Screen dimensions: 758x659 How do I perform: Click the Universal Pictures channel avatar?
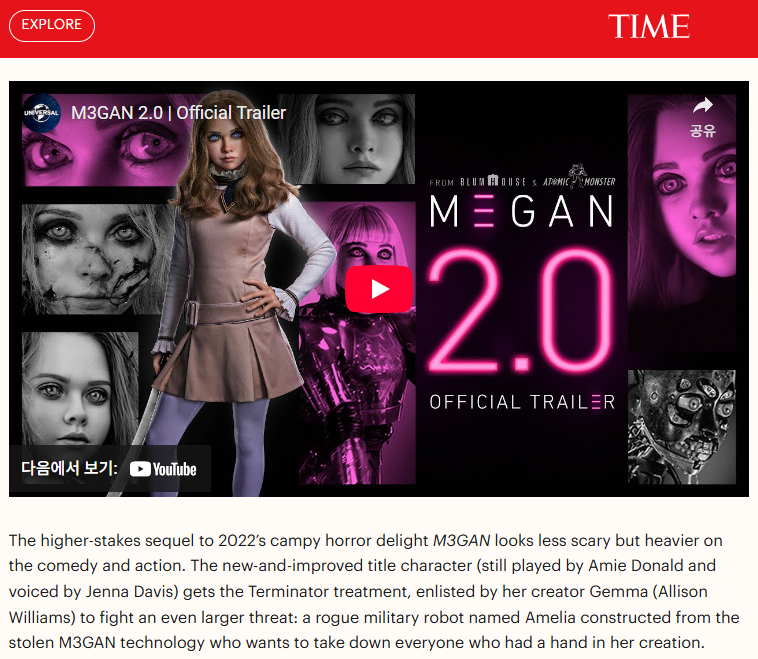[42, 113]
